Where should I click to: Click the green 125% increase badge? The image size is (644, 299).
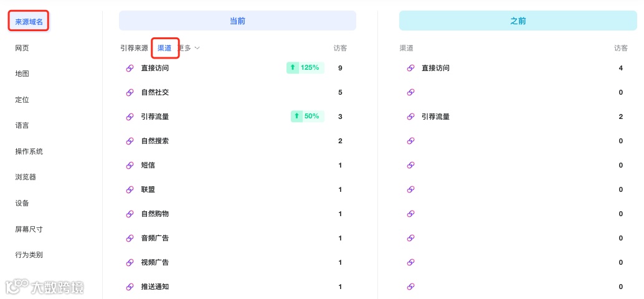305,68
